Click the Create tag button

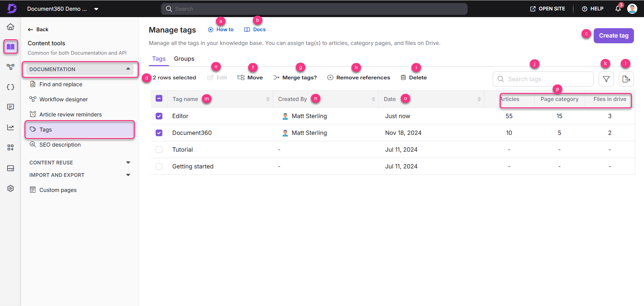point(613,36)
